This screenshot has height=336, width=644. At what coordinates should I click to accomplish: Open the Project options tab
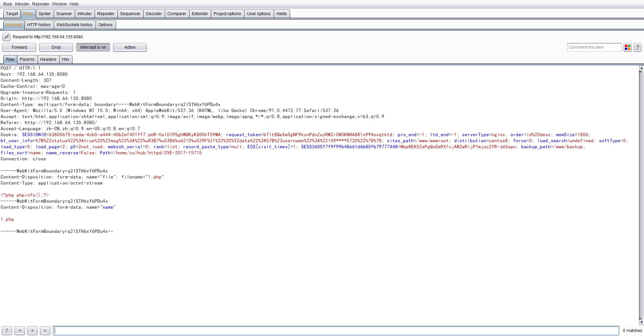[227, 14]
